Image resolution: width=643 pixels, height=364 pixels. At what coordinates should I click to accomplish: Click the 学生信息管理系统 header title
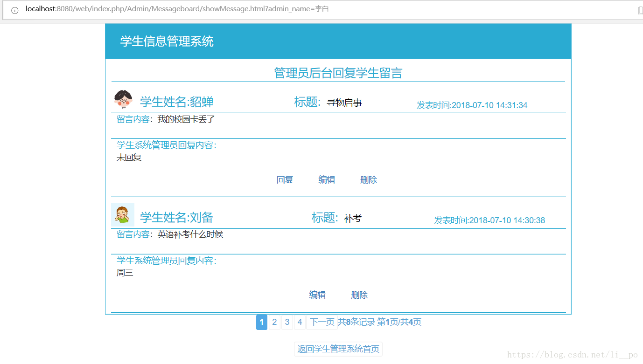click(167, 41)
